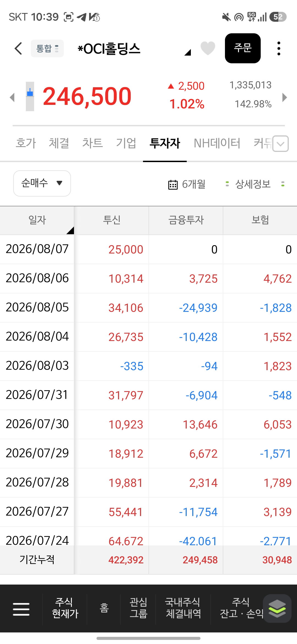Tap the hotspot status icon

(x=239, y=17)
